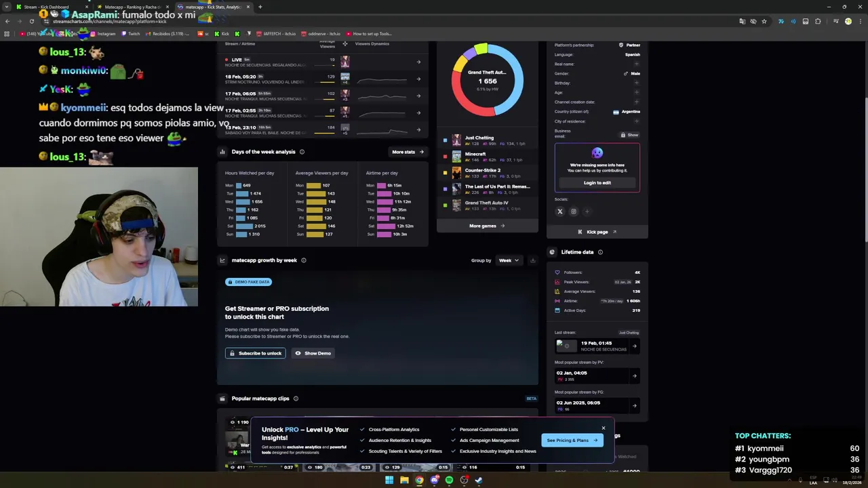Click More stats button
This screenshot has width=868, height=488.
408,152
